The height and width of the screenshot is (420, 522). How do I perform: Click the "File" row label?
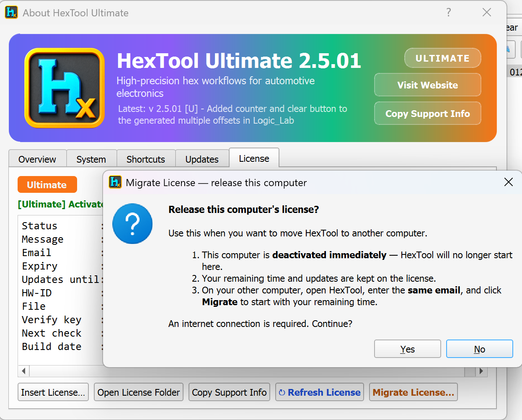coord(34,306)
